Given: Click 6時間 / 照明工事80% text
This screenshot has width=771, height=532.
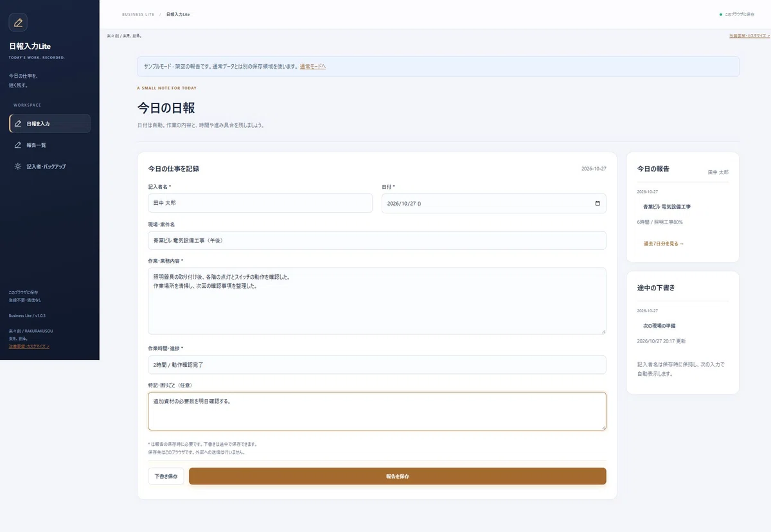Looking at the screenshot, I should 660,222.
